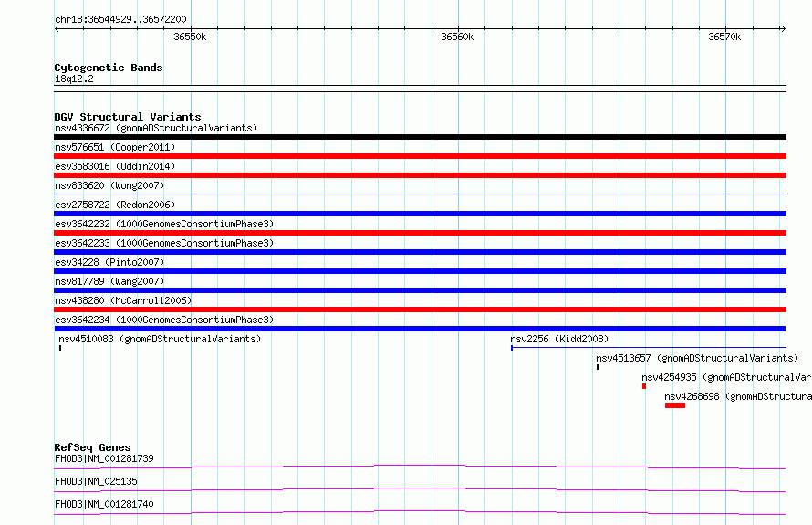This screenshot has width=812, height=525.
Task: Open the FHOD3|NM_001281740 transcript label
Action: tap(104, 504)
